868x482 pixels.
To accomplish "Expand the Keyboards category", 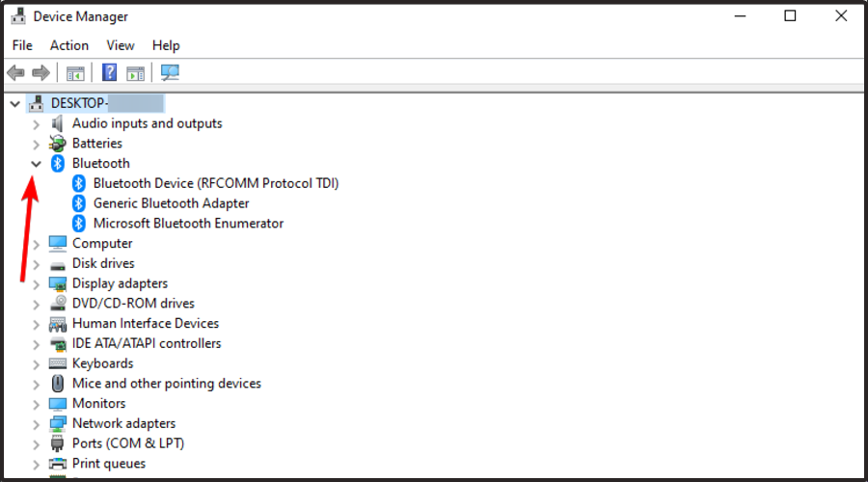I will pyautogui.click(x=37, y=364).
